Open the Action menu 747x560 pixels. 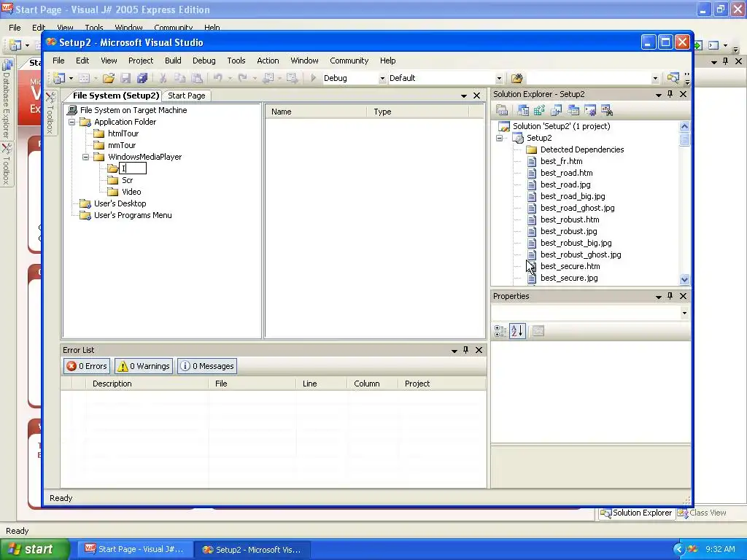(x=268, y=61)
